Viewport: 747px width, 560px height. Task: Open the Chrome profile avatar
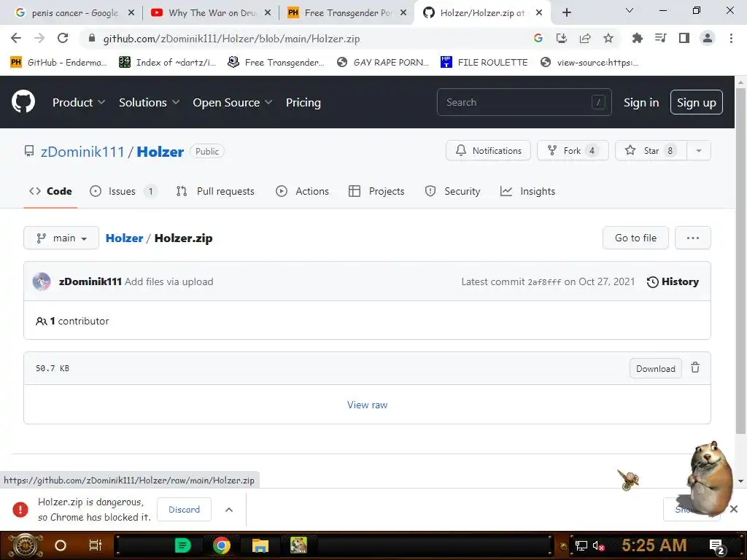708,38
